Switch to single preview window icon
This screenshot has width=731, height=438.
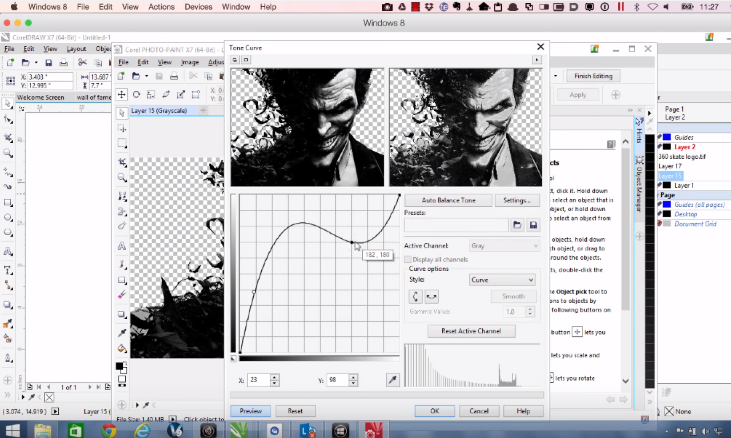[246, 60]
